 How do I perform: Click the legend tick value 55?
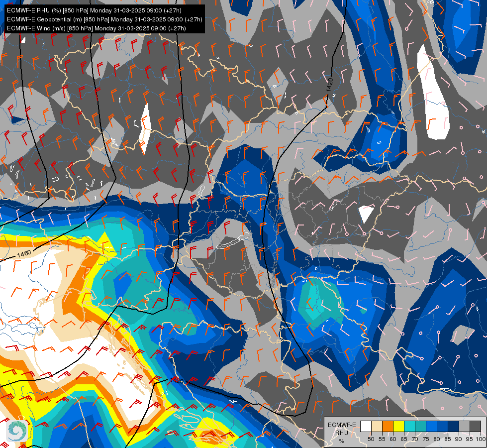(382, 439)
